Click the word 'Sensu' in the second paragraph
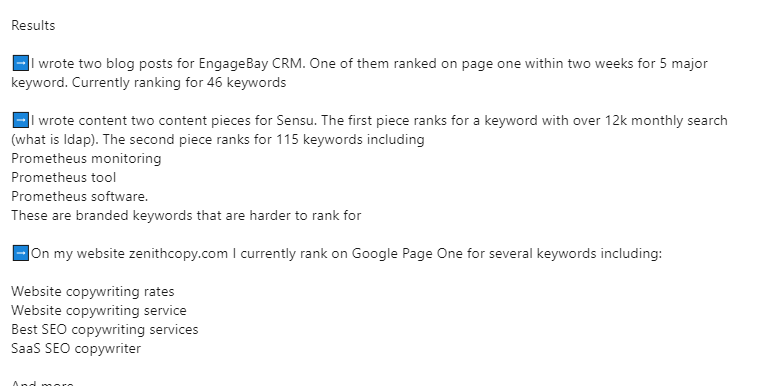The width and height of the screenshot is (765, 386). click(295, 121)
